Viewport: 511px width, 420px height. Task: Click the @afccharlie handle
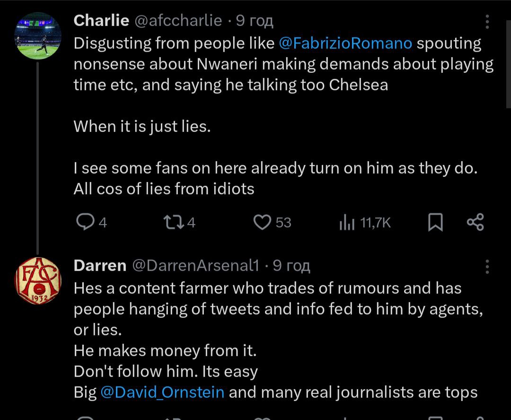[x=179, y=20]
